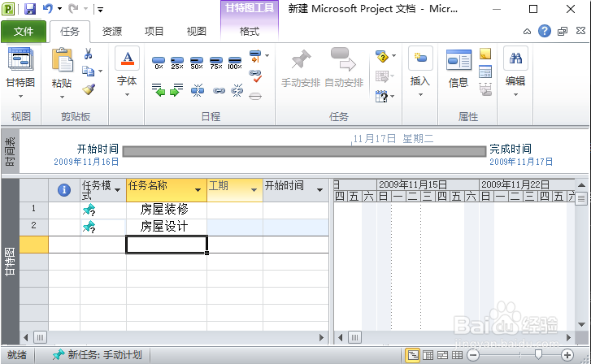Open the Gantt Chart view dropdown
591x364 pixels.
21,96
